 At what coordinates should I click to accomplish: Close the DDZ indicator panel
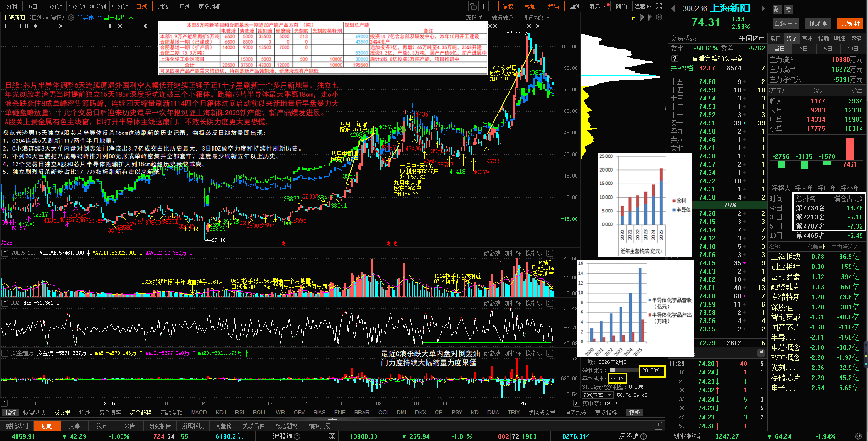coord(549,303)
